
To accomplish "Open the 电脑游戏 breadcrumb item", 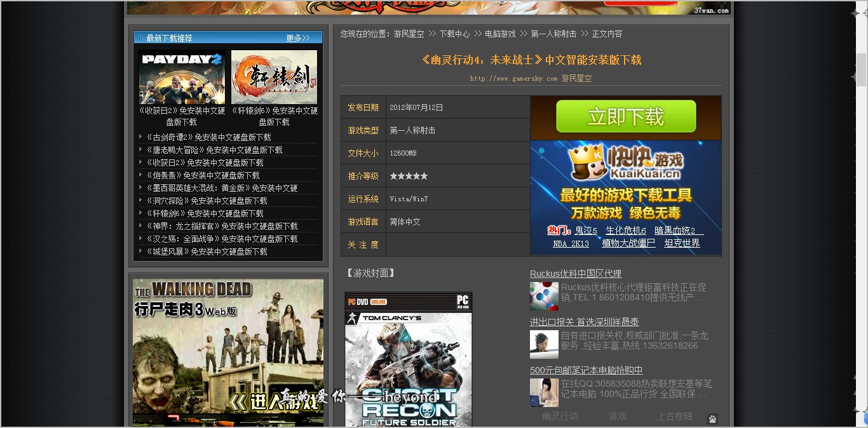I will (501, 34).
